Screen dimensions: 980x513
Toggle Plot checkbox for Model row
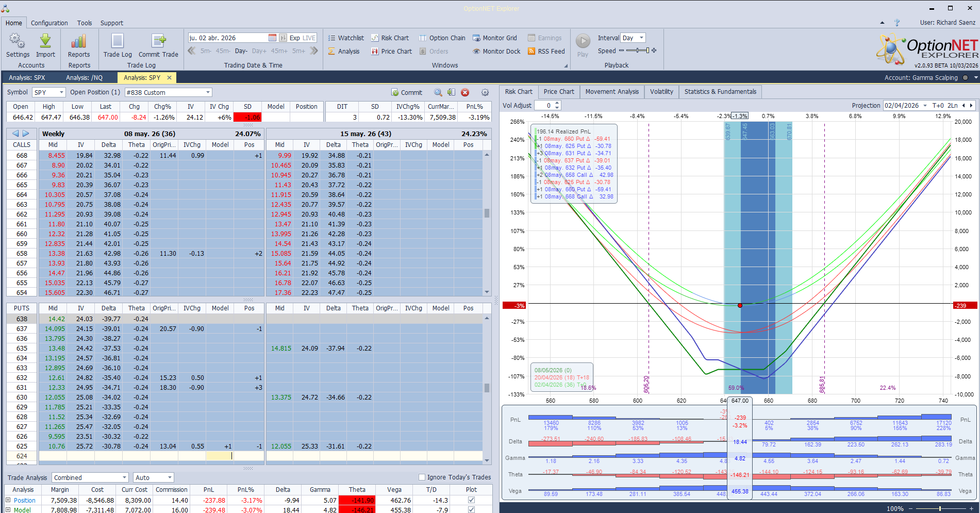tap(471, 509)
